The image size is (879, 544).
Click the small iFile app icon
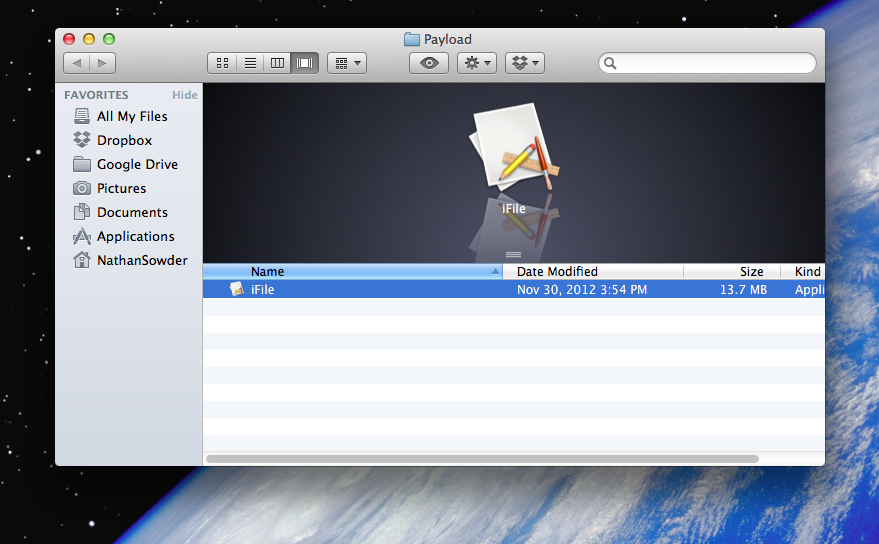pos(237,289)
